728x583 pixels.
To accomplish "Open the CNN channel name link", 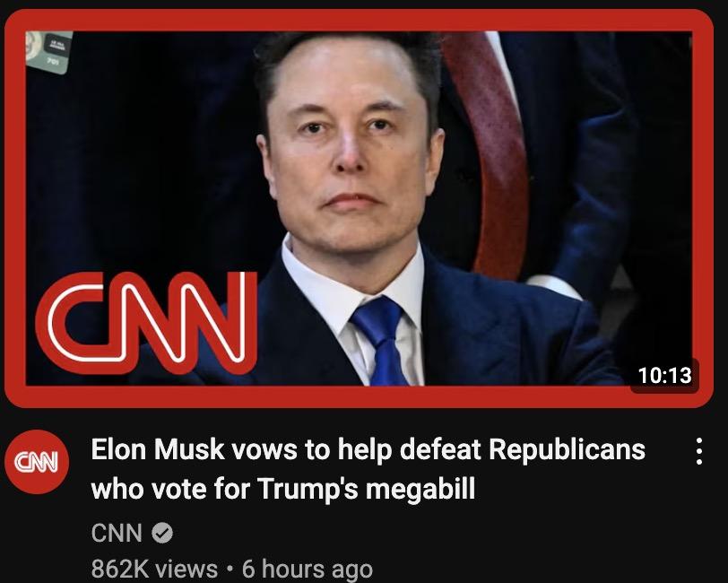I will (117, 533).
